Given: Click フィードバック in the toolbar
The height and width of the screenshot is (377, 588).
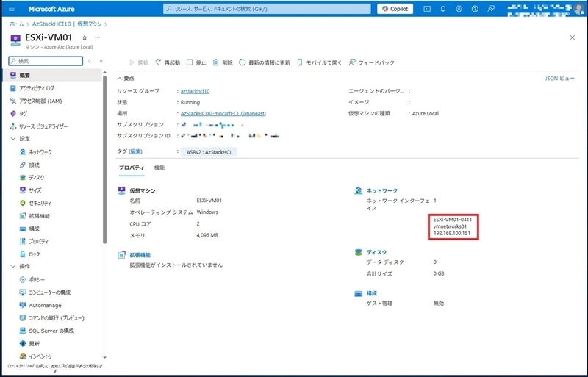Looking at the screenshot, I should coord(372,62).
